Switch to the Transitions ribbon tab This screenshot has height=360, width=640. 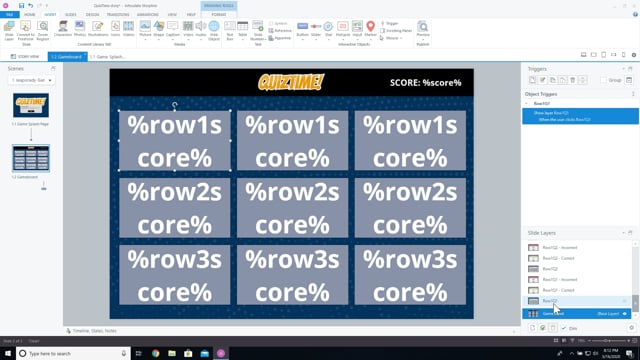[x=118, y=15]
